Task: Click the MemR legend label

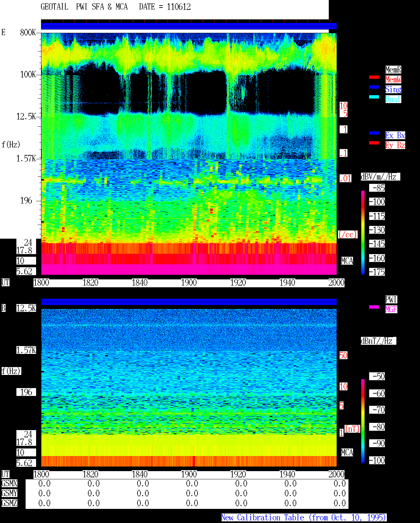Action: (393, 70)
